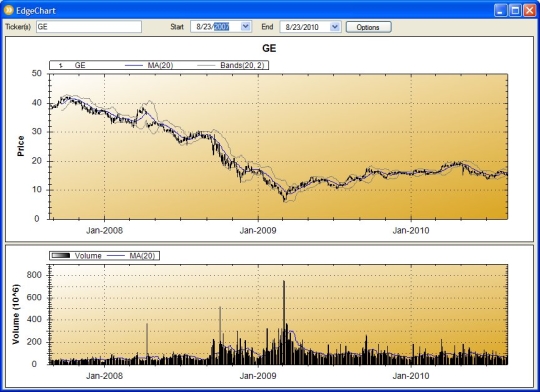Click the Volume legend entry

77,256
